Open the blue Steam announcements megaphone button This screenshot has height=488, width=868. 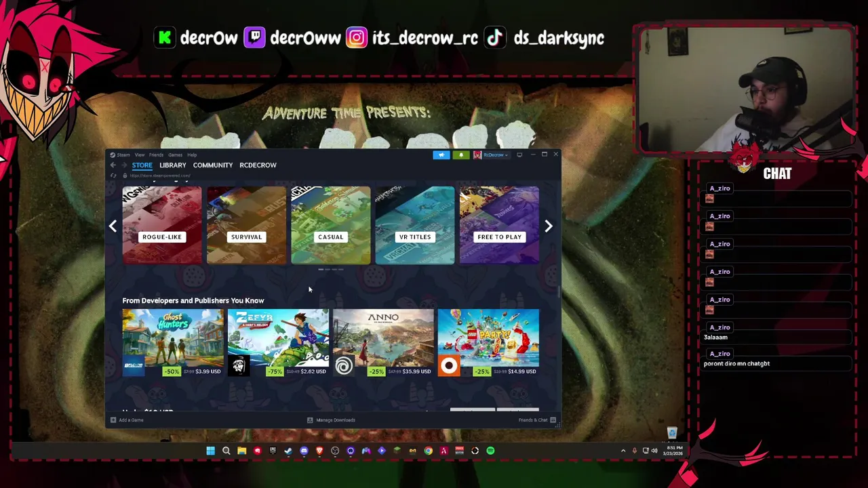coord(441,155)
